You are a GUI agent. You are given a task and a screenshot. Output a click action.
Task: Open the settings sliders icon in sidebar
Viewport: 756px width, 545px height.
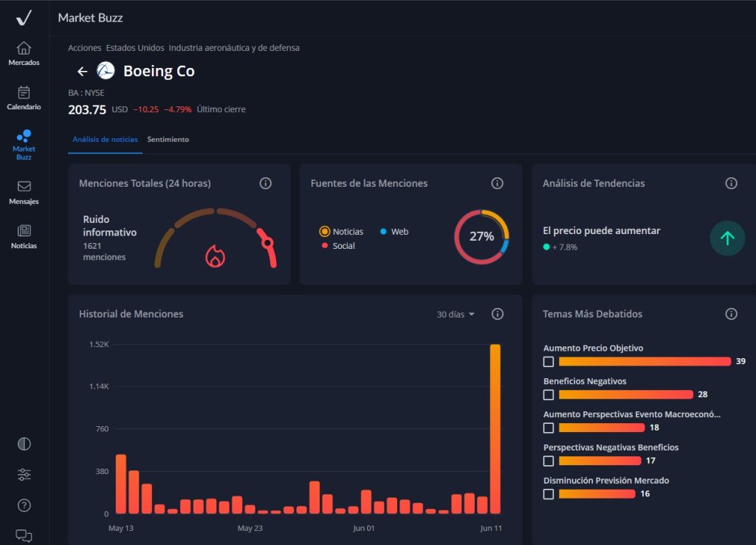24,475
